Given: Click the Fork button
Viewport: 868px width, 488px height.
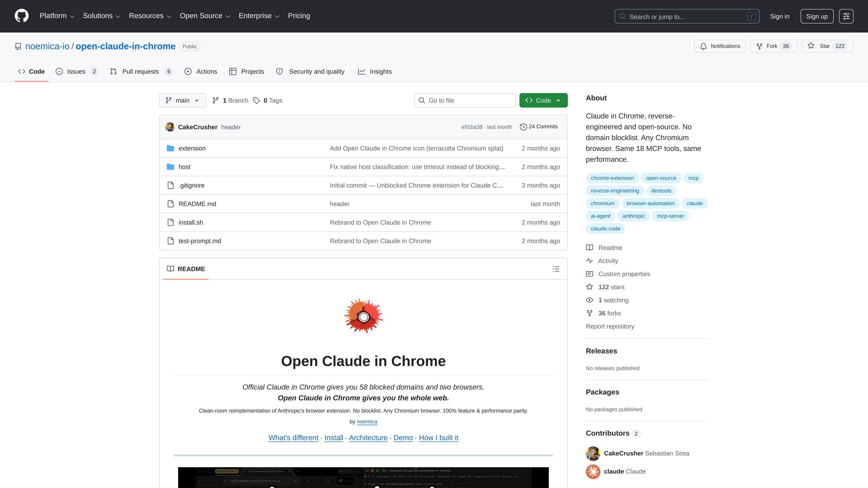Looking at the screenshot, I should click(774, 46).
